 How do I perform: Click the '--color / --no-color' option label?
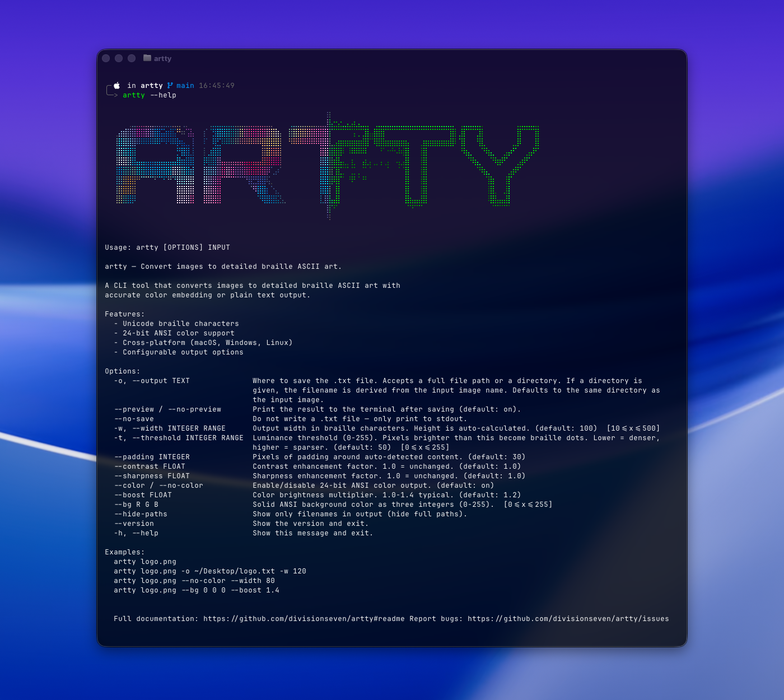[159, 485]
